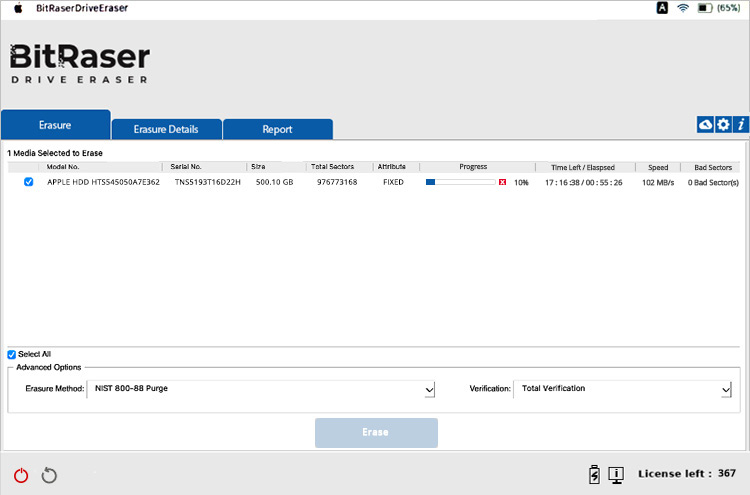The width and height of the screenshot is (750, 495).
Task: Click the 102 MB/s speed value
Action: (658, 183)
